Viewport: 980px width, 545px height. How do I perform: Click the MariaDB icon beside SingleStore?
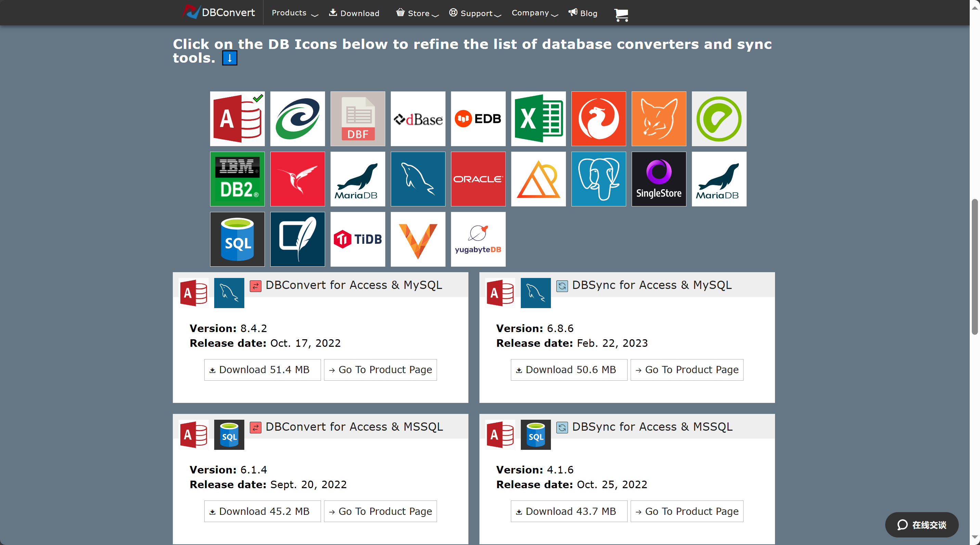[x=719, y=179]
